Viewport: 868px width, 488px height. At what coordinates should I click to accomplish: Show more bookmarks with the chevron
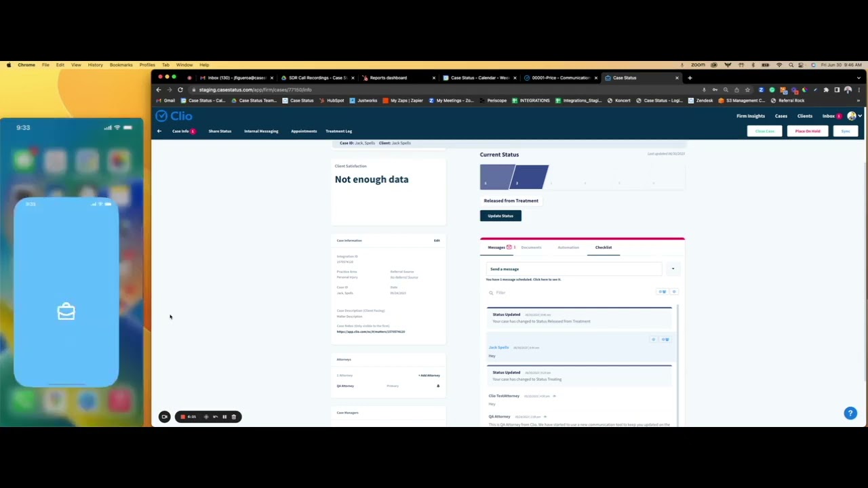point(858,100)
